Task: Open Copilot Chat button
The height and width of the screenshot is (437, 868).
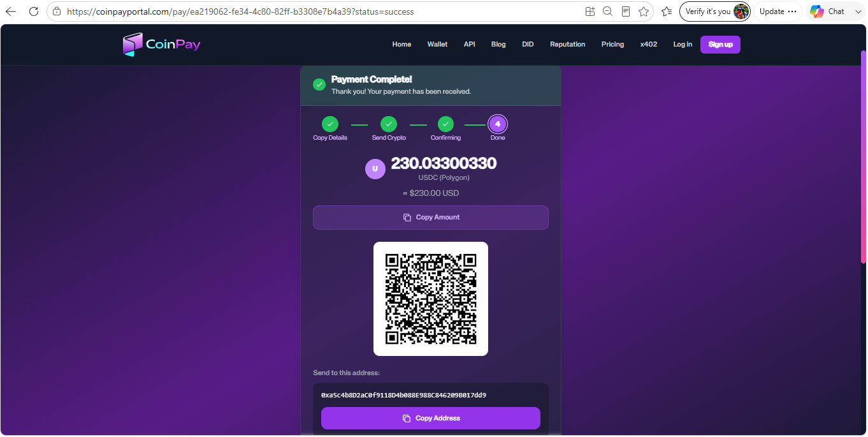Action: click(827, 11)
